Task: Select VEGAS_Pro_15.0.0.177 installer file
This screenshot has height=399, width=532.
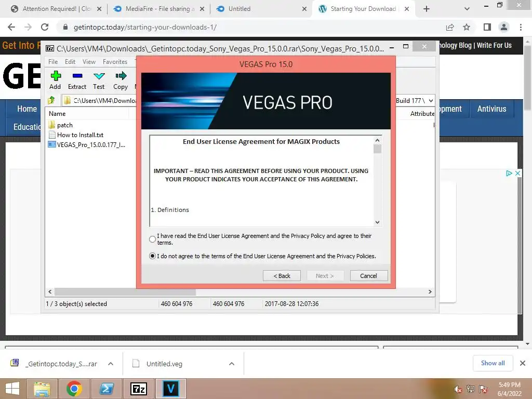Action: point(87,144)
